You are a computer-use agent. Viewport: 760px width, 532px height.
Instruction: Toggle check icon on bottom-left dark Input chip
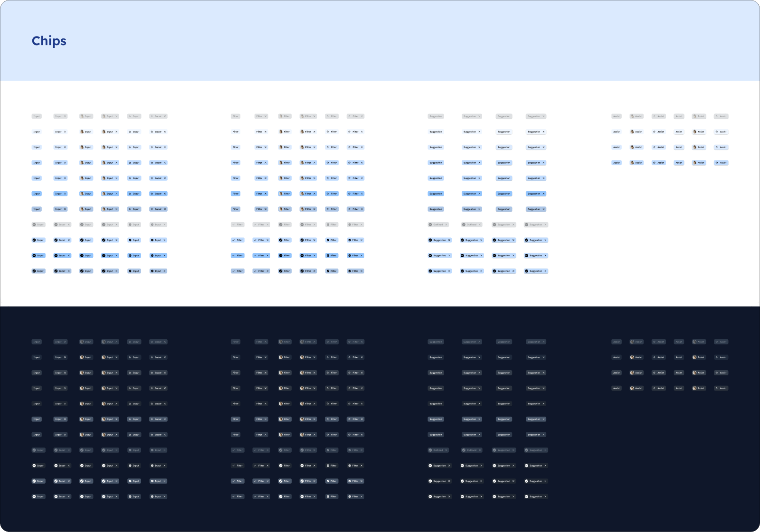34,496
